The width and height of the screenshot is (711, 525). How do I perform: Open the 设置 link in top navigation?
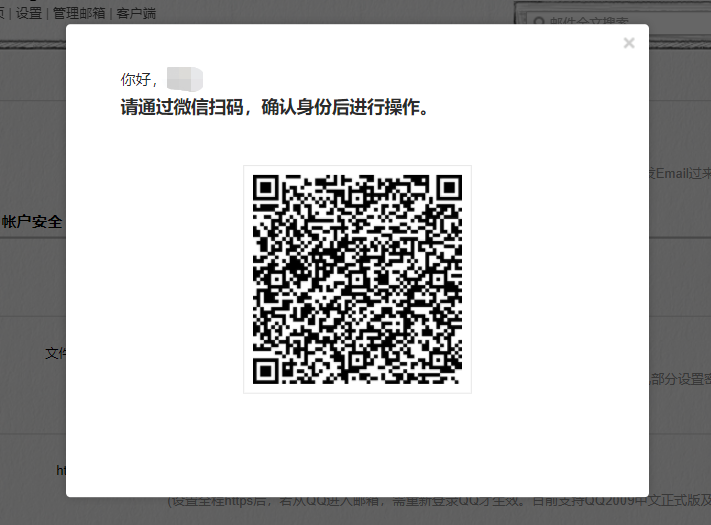tap(29, 14)
